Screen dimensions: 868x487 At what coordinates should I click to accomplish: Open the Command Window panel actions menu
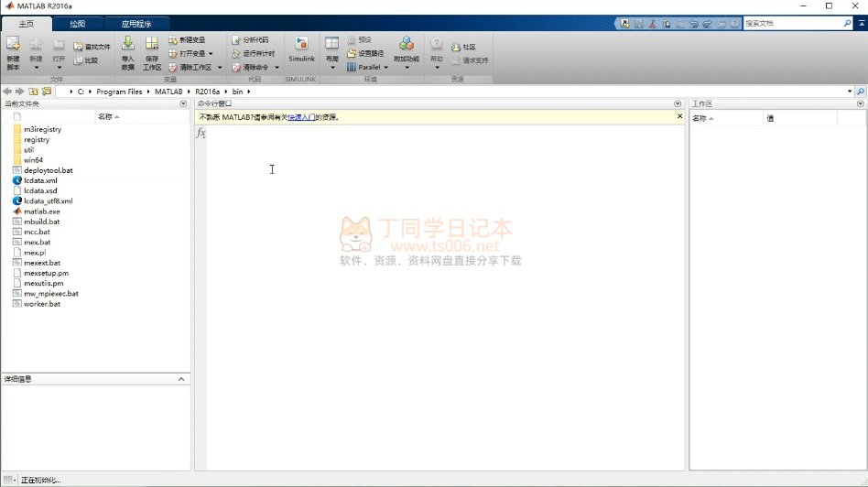(x=678, y=103)
